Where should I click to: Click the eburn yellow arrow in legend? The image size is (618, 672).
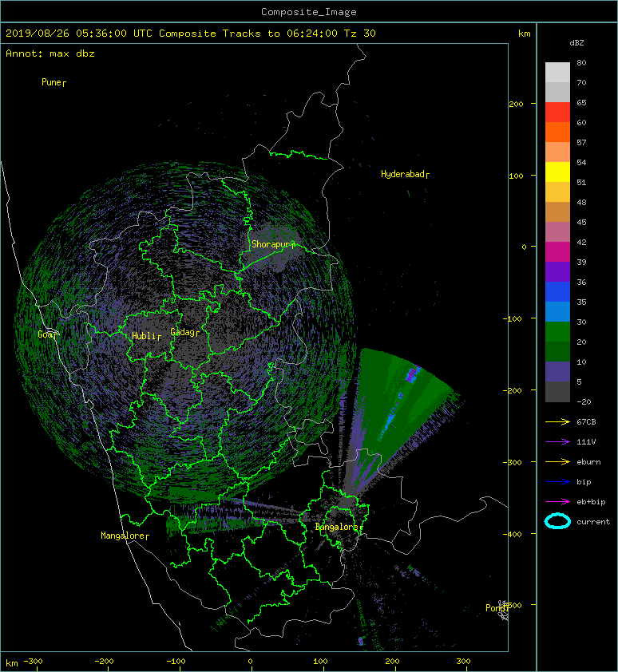click(557, 461)
